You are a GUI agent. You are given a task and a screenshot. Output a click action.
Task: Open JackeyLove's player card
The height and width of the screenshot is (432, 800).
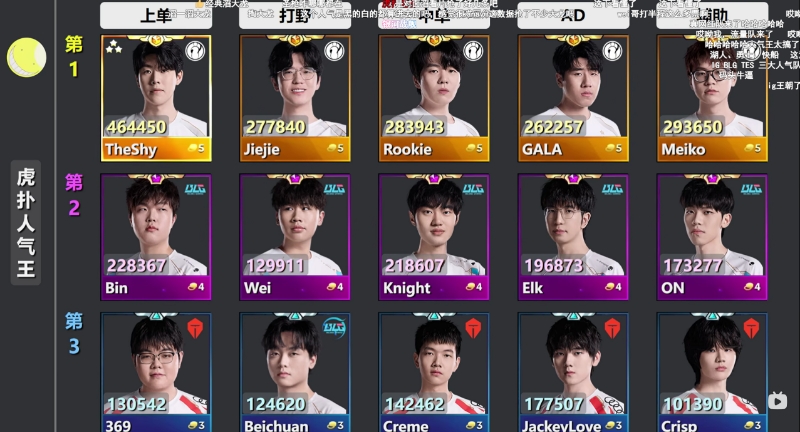(x=573, y=372)
